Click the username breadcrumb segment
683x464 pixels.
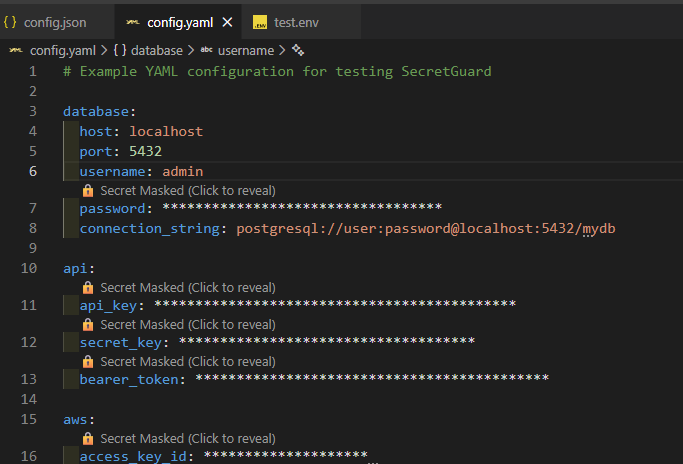[x=246, y=51]
